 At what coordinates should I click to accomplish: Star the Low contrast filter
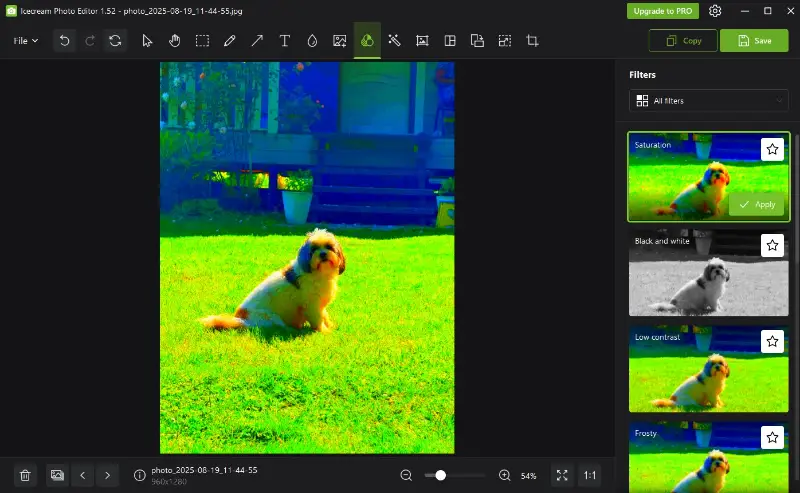[x=772, y=341]
